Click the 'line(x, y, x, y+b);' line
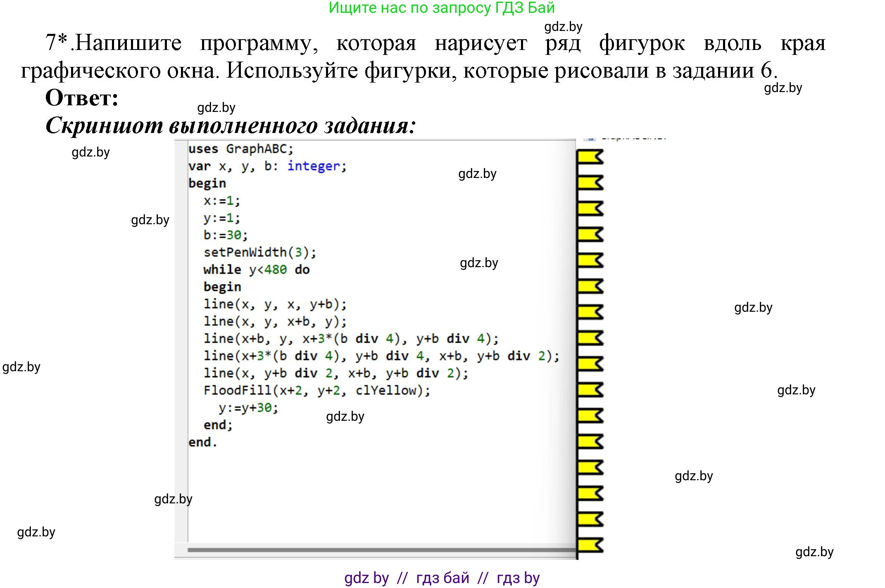 (275, 304)
